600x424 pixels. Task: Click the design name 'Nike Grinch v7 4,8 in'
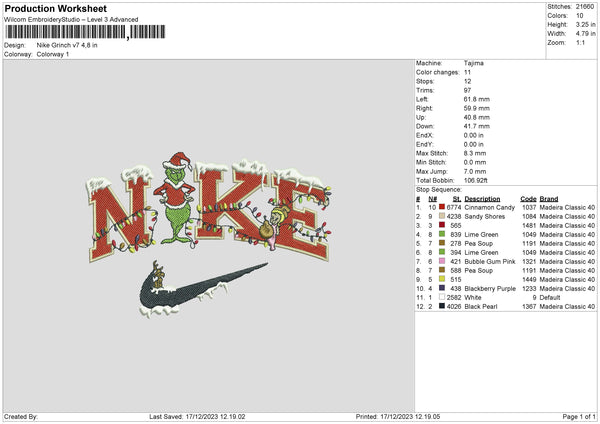(x=67, y=45)
